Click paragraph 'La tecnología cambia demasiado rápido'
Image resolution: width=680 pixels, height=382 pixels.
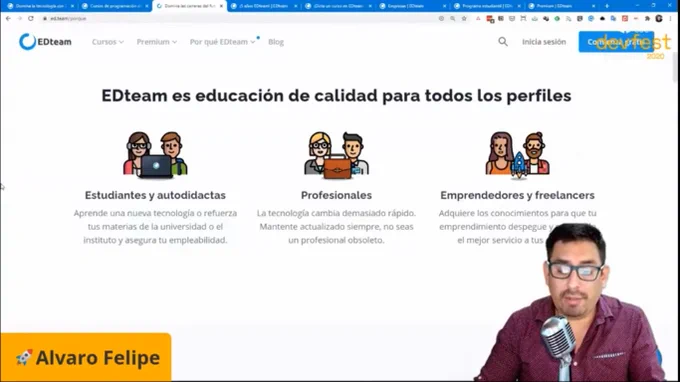(x=336, y=226)
